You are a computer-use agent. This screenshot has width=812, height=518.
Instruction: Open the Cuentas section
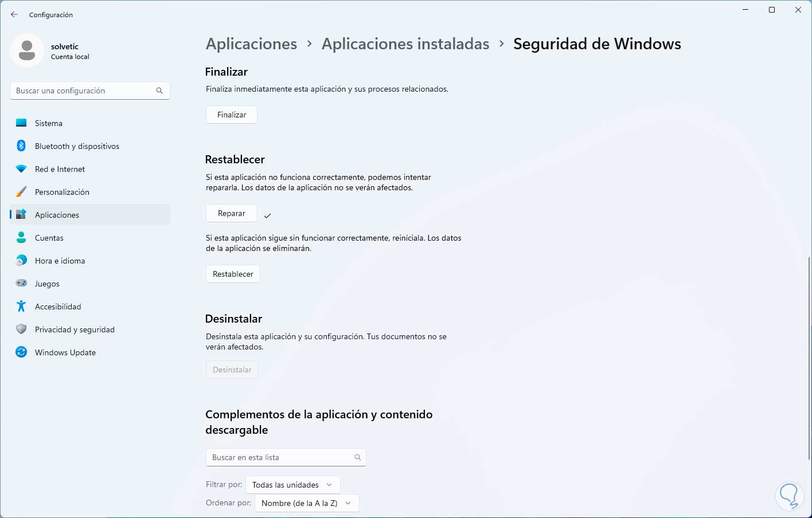tap(90, 238)
